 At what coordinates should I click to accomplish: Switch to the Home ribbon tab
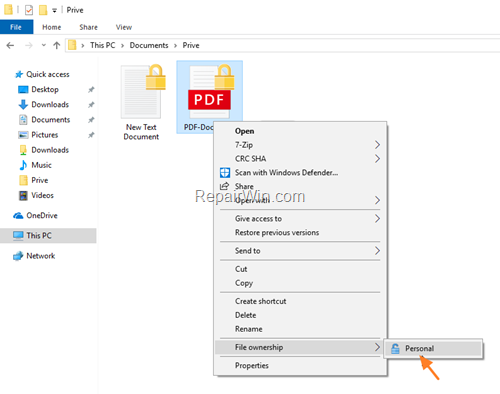[52, 27]
